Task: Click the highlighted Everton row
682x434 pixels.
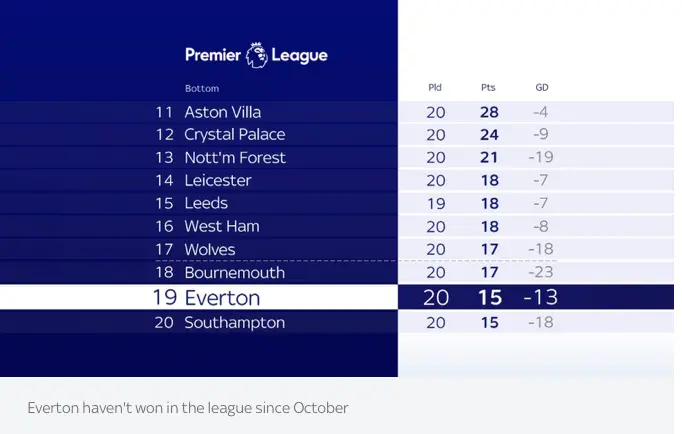Action: [337, 297]
